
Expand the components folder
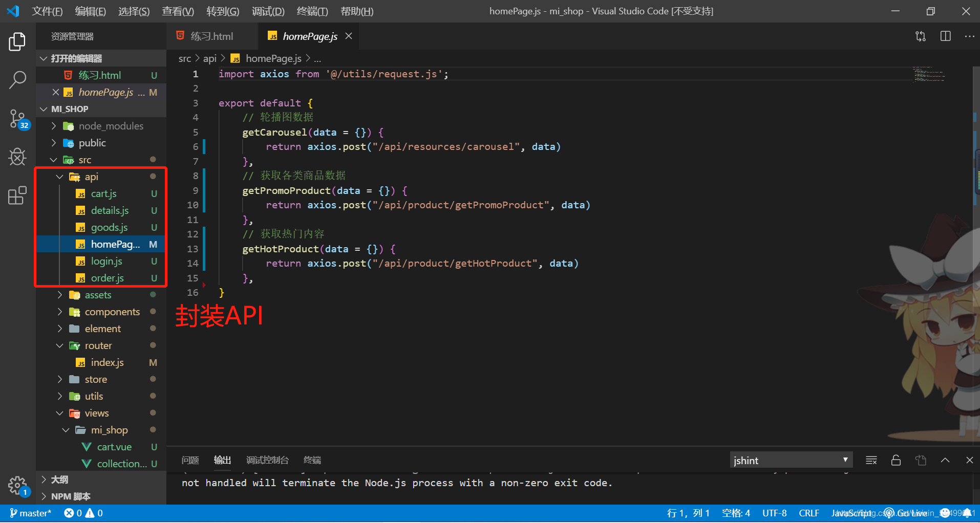click(x=101, y=312)
